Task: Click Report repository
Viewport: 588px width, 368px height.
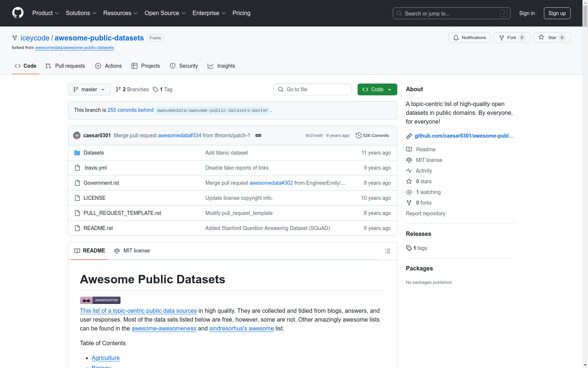Action: tap(426, 213)
